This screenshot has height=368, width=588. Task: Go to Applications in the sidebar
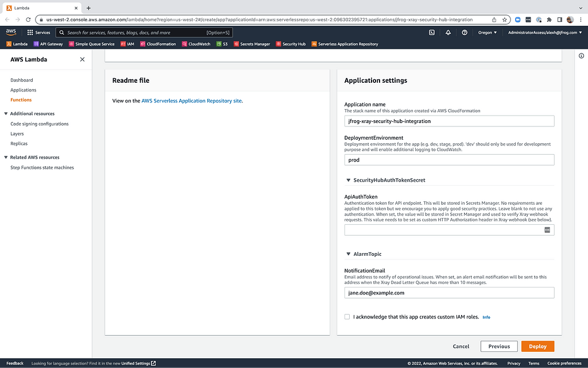coord(23,90)
